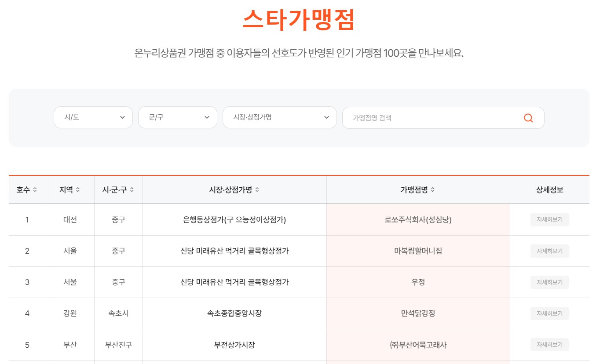The height and width of the screenshot is (364, 600).
Task: Sort by 가맹점명 column header arrows
Action: (433, 190)
